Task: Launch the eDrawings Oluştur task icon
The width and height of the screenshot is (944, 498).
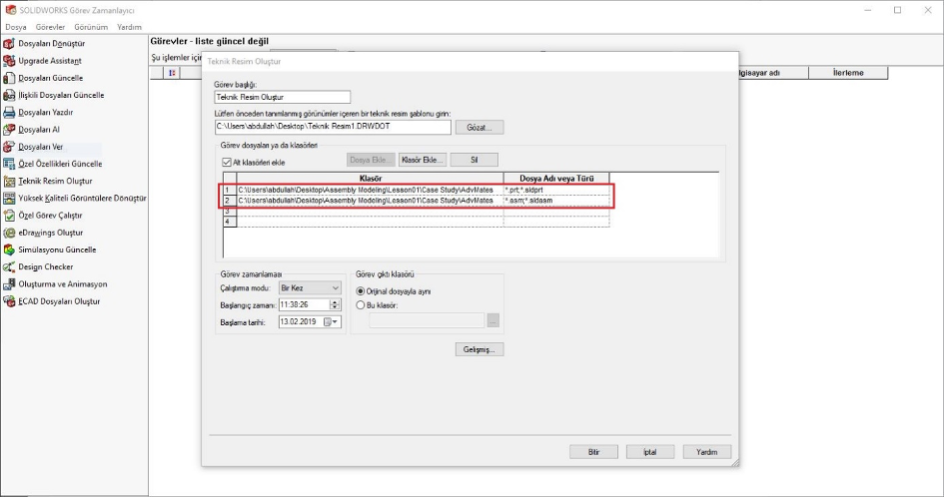Action: (10, 232)
